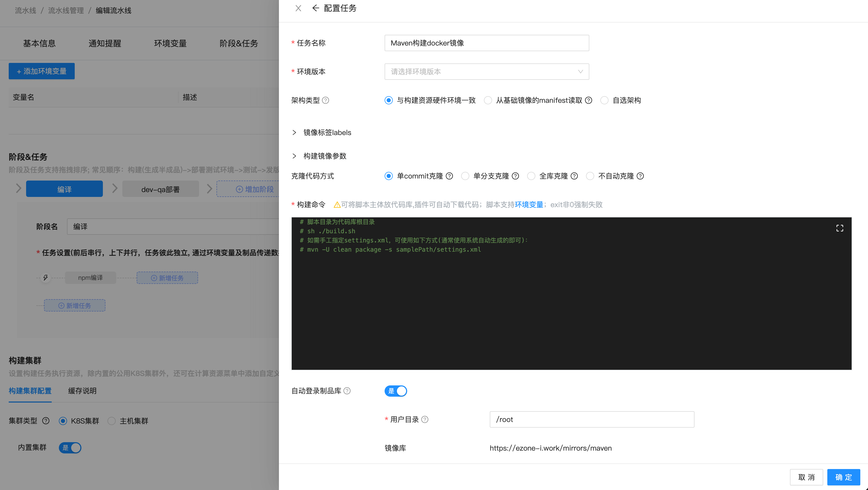Screen dimensions: 868x490
Task: Click the help icon beside 全库克隆
Action: pyautogui.click(x=574, y=176)
